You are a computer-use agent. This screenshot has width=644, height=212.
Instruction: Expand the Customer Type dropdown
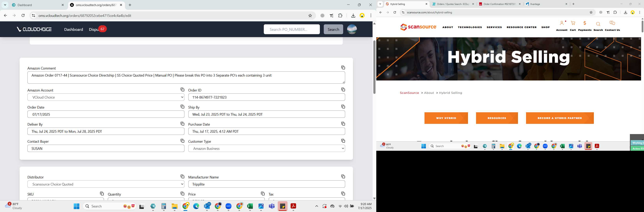point(267,148)
